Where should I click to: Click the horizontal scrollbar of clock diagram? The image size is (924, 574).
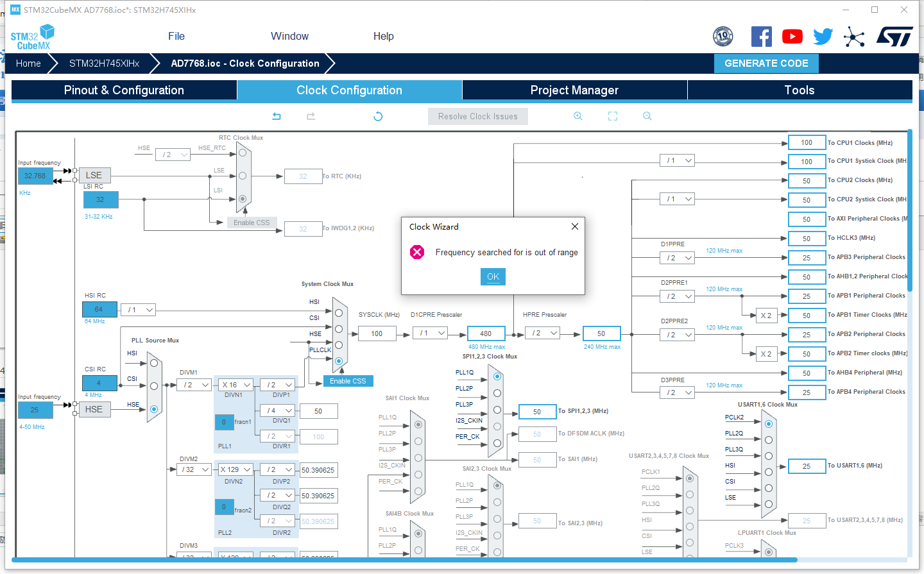click(406, 560)
